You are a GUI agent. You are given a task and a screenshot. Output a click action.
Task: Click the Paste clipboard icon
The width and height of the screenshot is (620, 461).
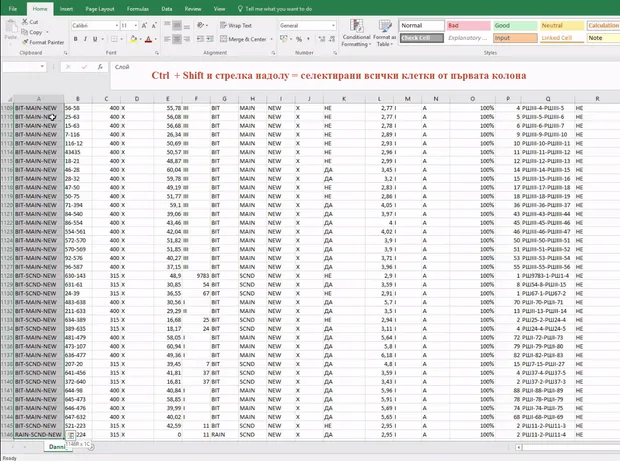(11, 27)
